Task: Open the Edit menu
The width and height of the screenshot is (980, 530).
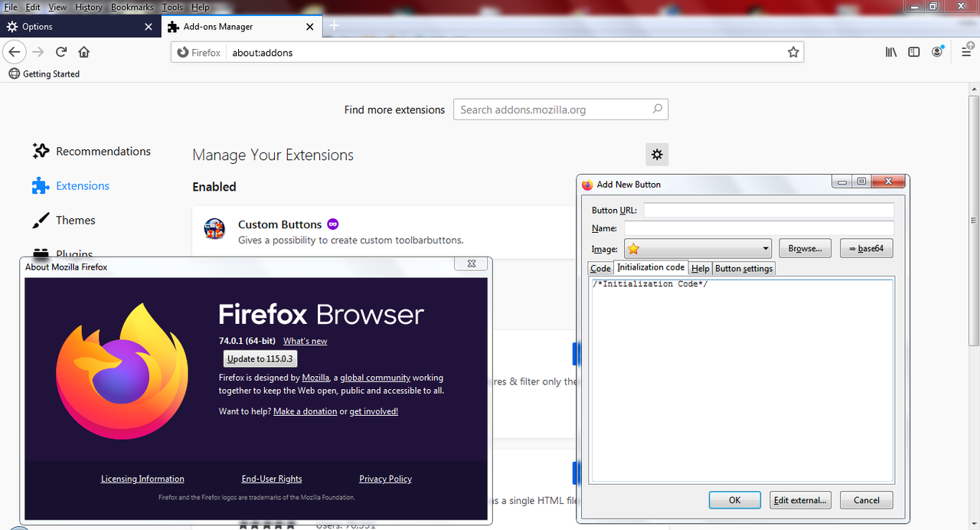Action: click(x=33, y=7)
